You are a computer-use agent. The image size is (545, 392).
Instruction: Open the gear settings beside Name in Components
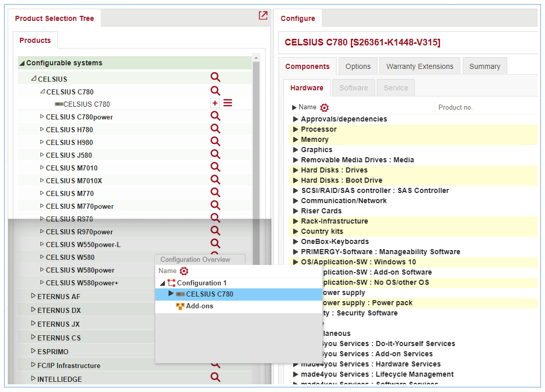324,108
